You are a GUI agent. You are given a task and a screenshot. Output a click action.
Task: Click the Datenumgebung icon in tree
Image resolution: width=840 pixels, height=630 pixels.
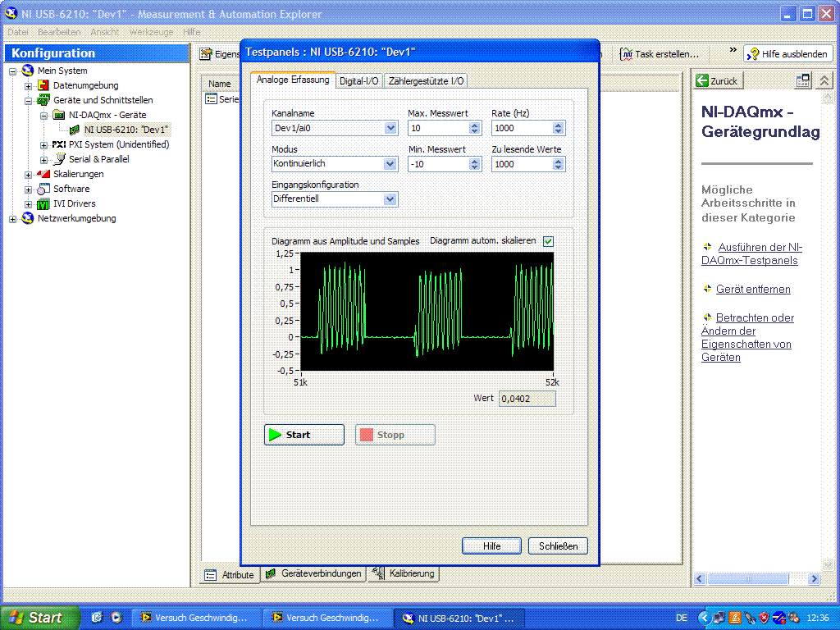click(43, 85)
